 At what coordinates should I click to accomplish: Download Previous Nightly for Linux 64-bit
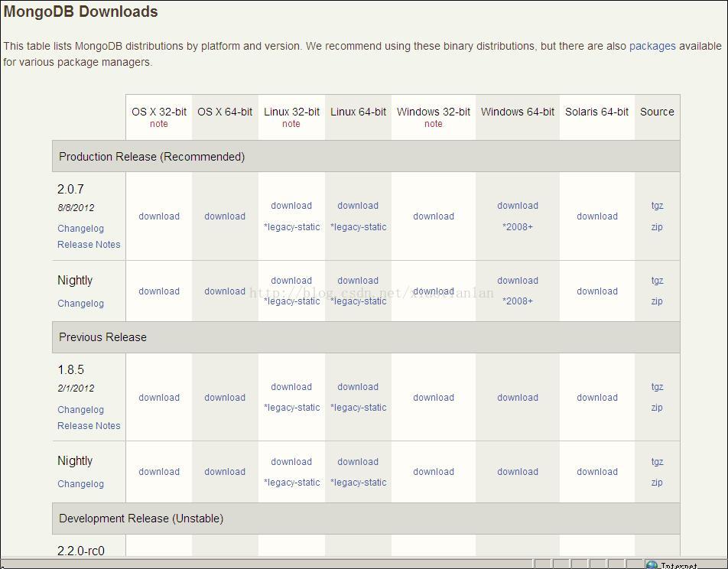click(358, 462)
